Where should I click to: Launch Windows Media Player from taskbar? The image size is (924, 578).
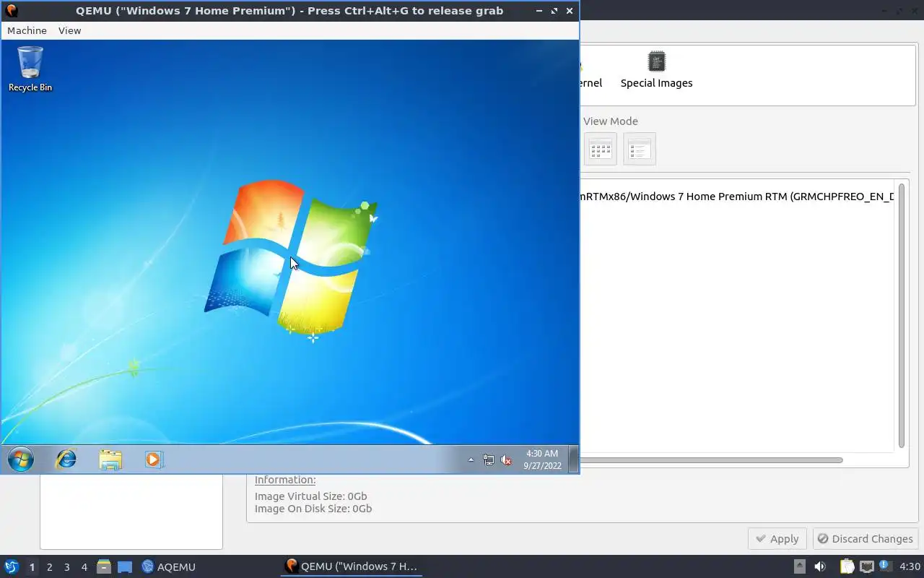pos(154,460)
